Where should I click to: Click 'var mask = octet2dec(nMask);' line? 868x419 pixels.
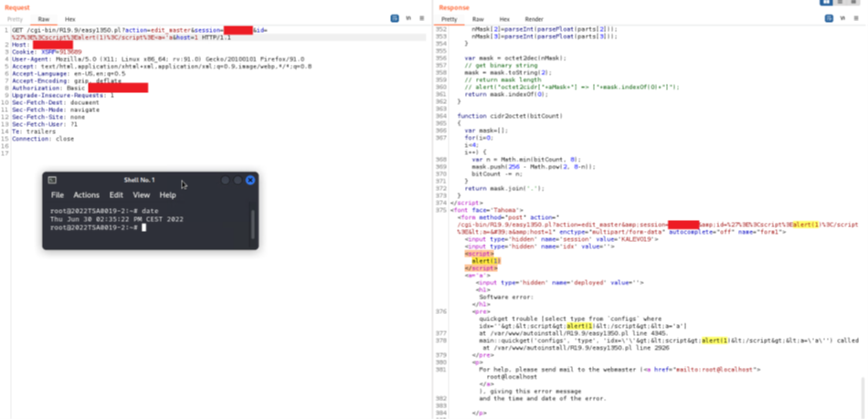515,58
